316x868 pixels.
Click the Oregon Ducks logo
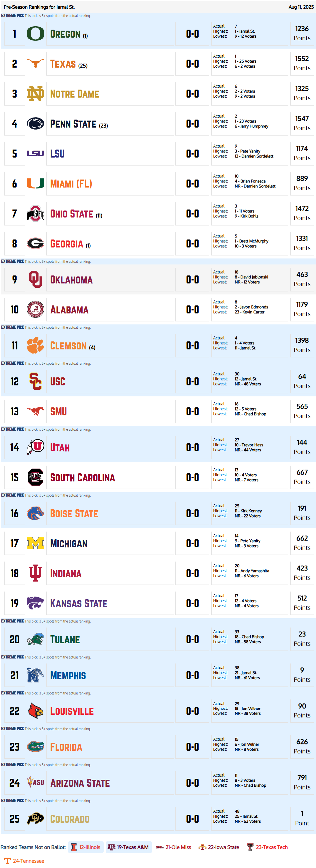[35, 34]
